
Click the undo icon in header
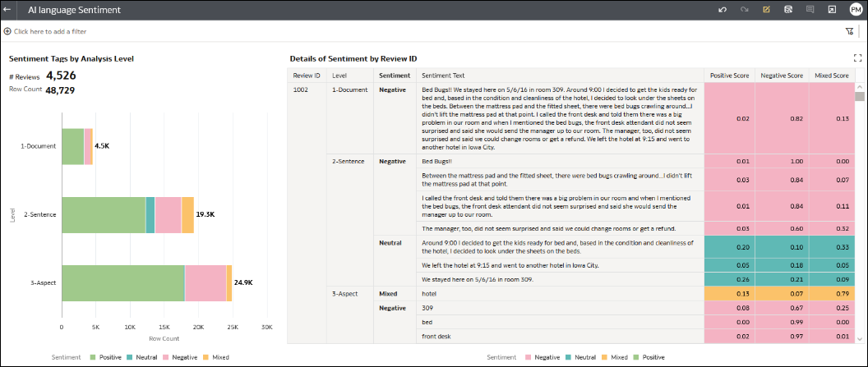coord(723,10)
